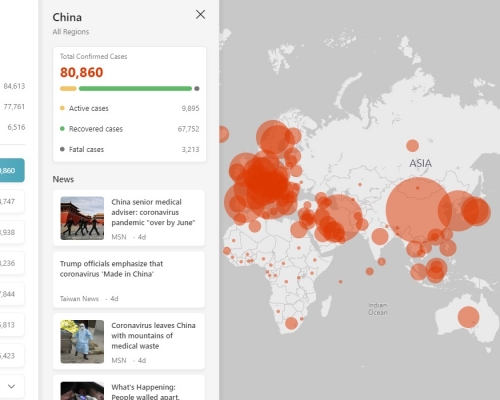Select list row ending in 423
The image size is (500, 400).
(x=12, y=355)
